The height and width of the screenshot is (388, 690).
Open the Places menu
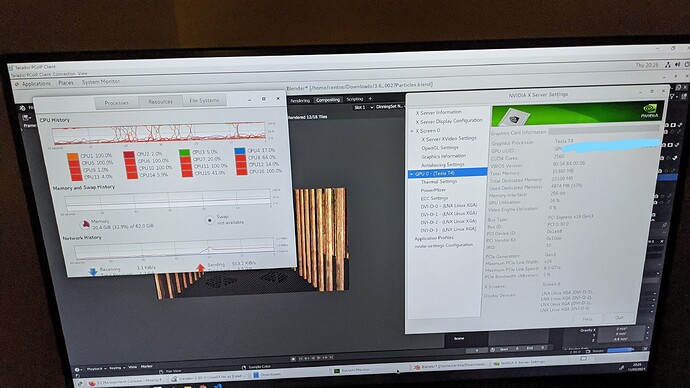66,83
